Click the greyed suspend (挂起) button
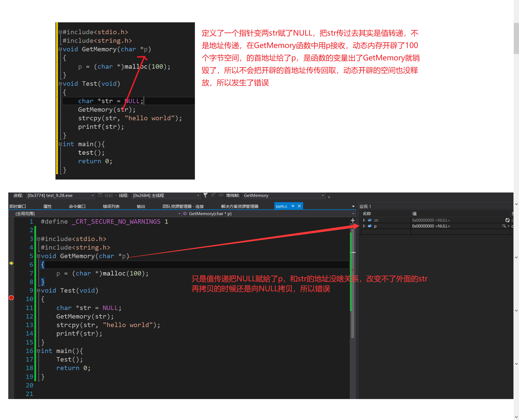This screenshot has width=519, height=420. point(105,195)
